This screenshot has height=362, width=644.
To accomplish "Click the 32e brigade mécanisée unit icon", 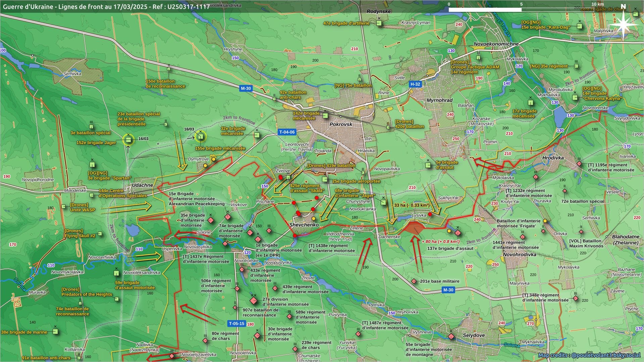I will click(x=257, y=135).
